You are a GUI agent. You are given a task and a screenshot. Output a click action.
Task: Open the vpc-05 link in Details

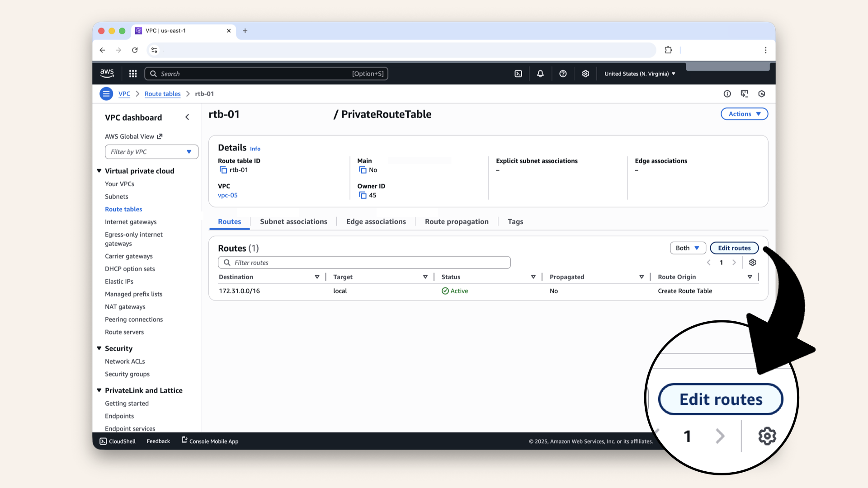pos(228,195)
